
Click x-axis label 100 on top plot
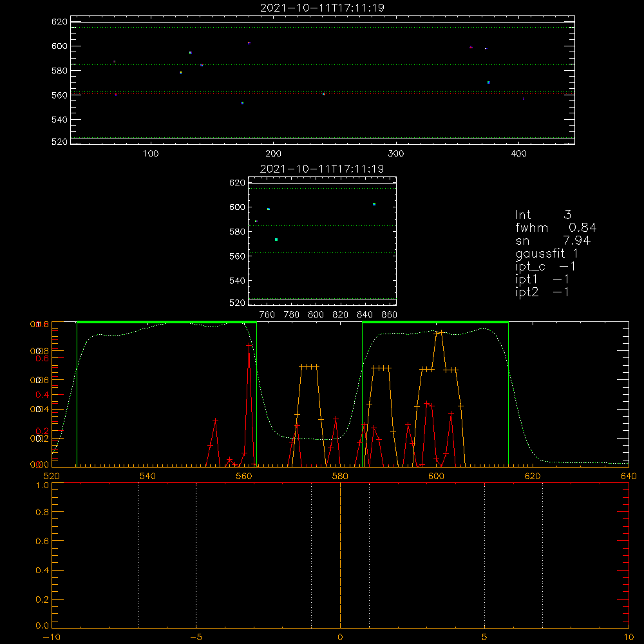pos(151,154)
